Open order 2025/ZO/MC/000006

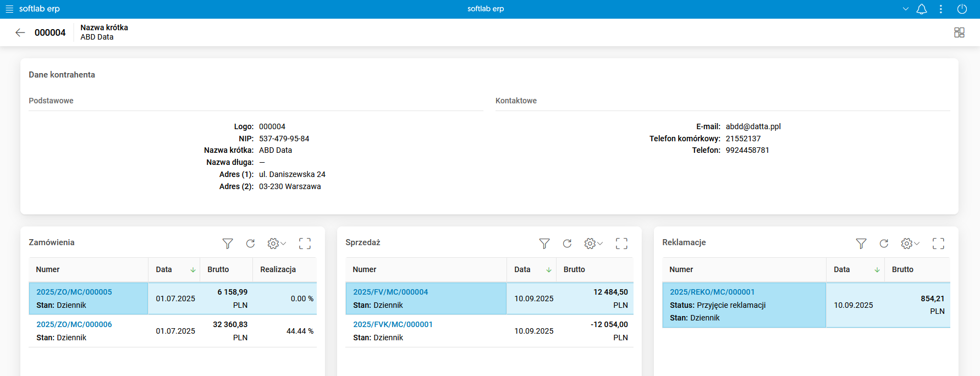click(x=74, y=324)
